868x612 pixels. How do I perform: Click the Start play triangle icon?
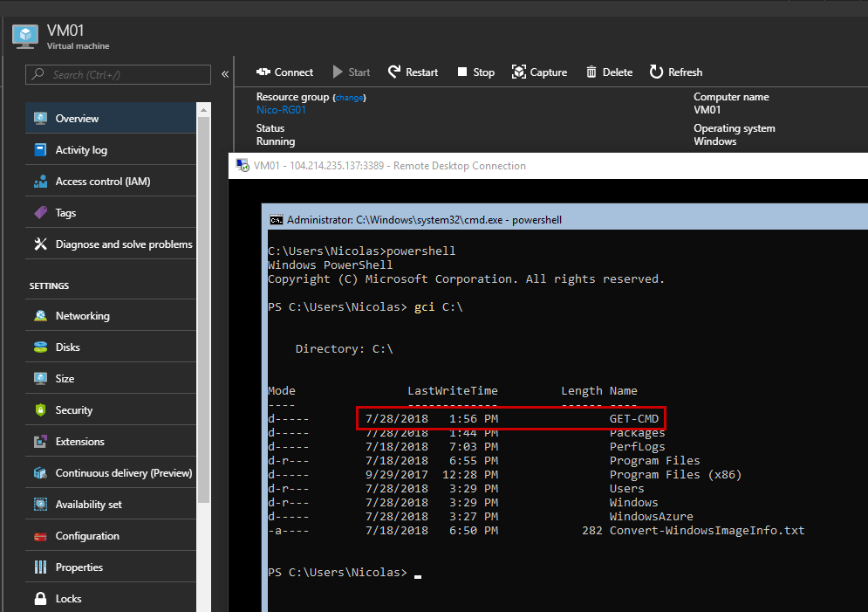pyautogui.click(x=338, y=72)
